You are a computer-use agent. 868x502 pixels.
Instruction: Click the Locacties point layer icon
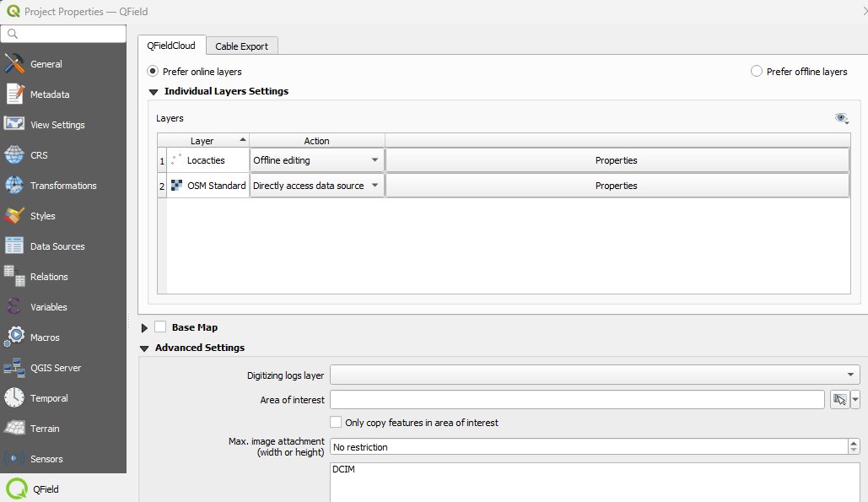176,160
